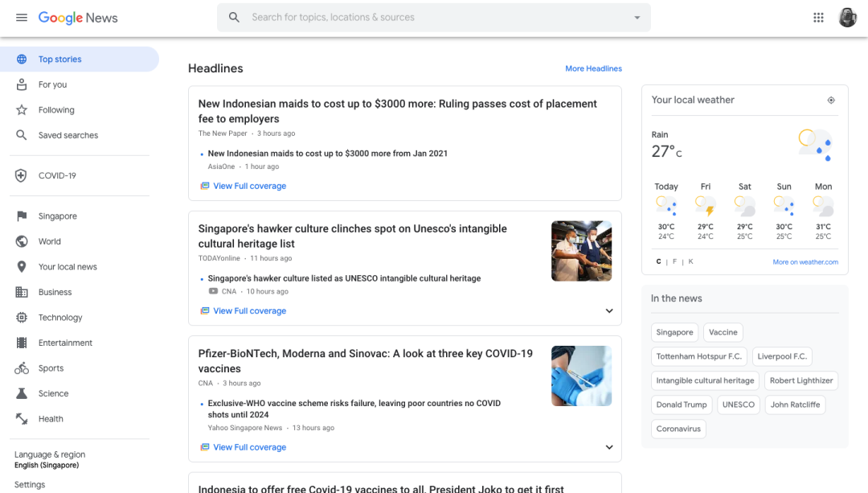View Full coverage of hawker culture story

250,310
